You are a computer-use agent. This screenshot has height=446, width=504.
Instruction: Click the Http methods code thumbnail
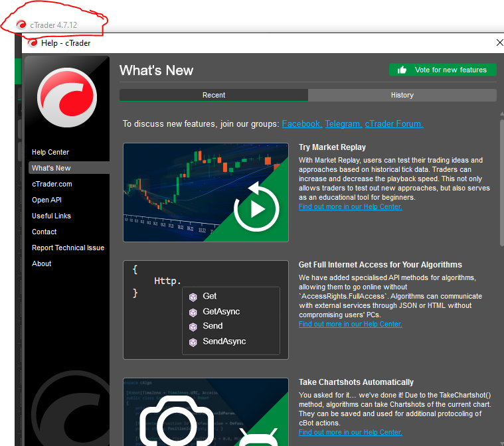tap(206, 310)
